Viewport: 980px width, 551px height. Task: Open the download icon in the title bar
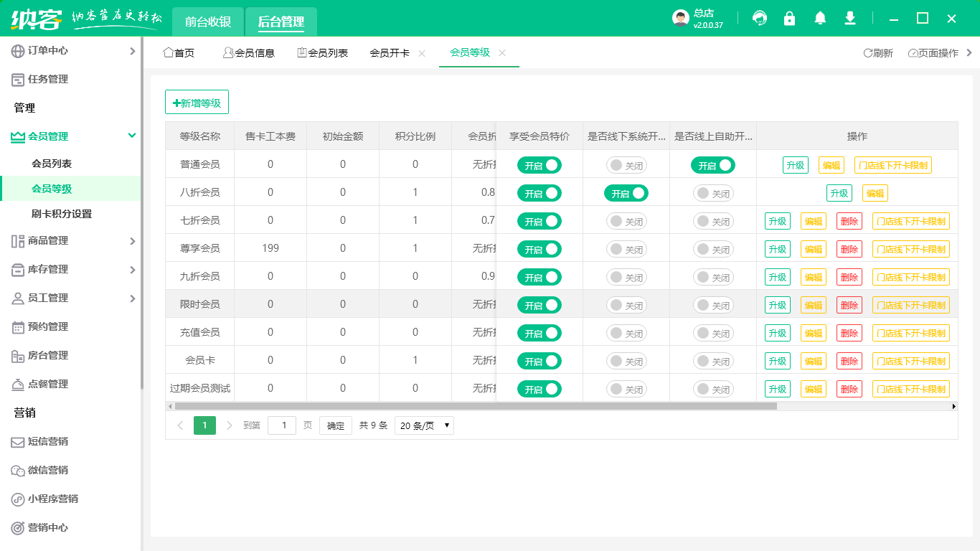coord(849,19)
